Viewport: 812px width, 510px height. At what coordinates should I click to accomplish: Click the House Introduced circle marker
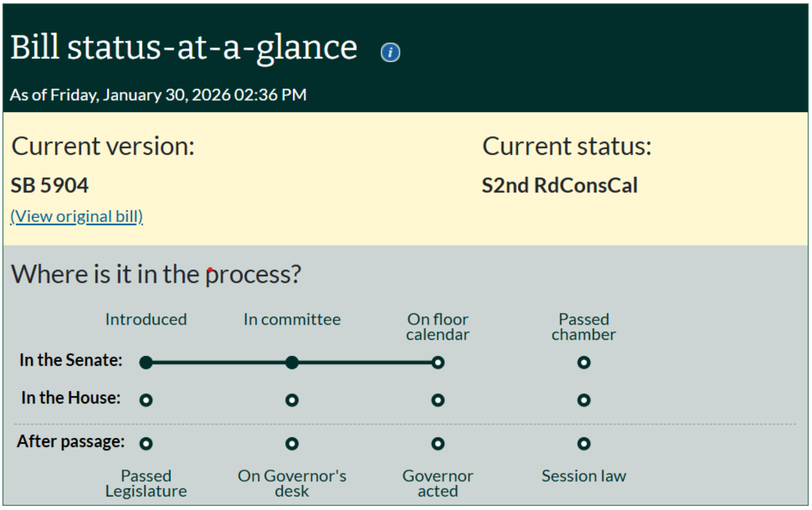(146, 400)
